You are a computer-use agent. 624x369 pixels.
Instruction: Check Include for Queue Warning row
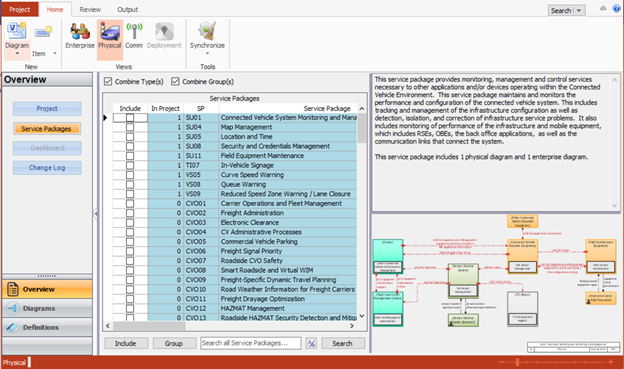coord(130,185)
